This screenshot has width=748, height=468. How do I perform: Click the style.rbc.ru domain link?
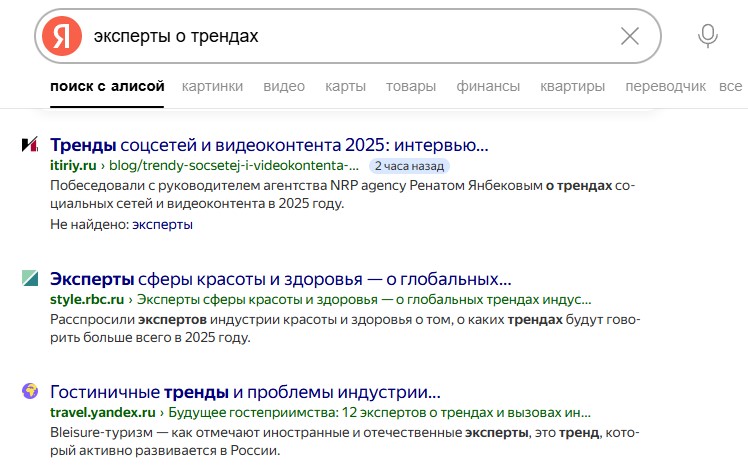87,300
